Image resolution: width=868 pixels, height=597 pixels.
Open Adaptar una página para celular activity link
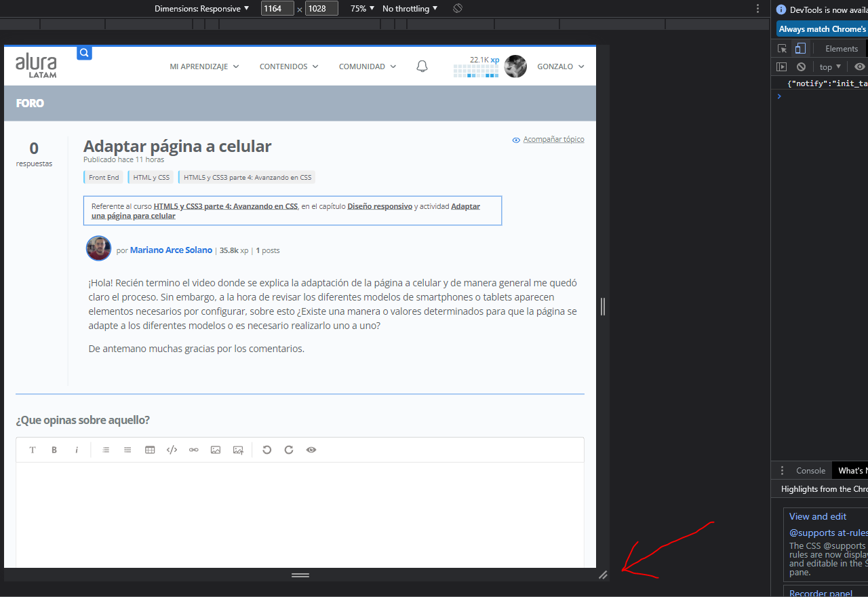285,211
